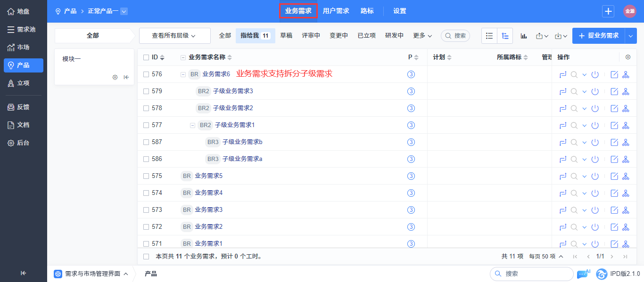Click the review magnifier icon for row 579

click(574, 91)
